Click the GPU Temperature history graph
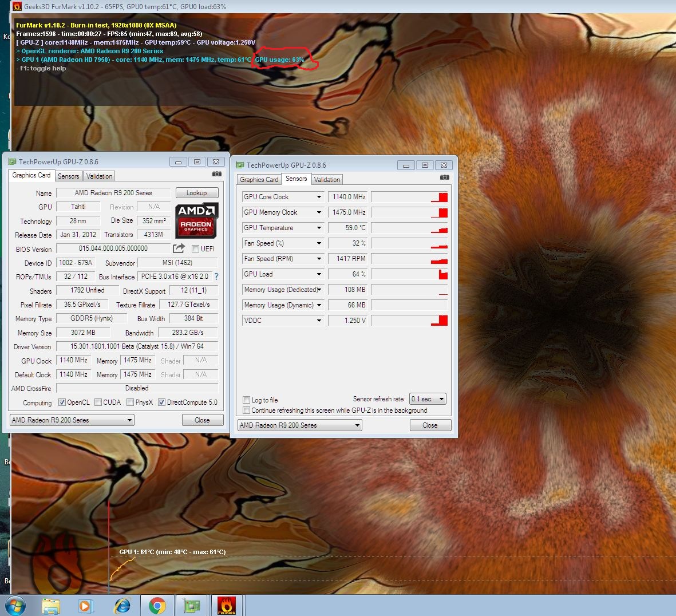676x616 pixels. [409, 228]
